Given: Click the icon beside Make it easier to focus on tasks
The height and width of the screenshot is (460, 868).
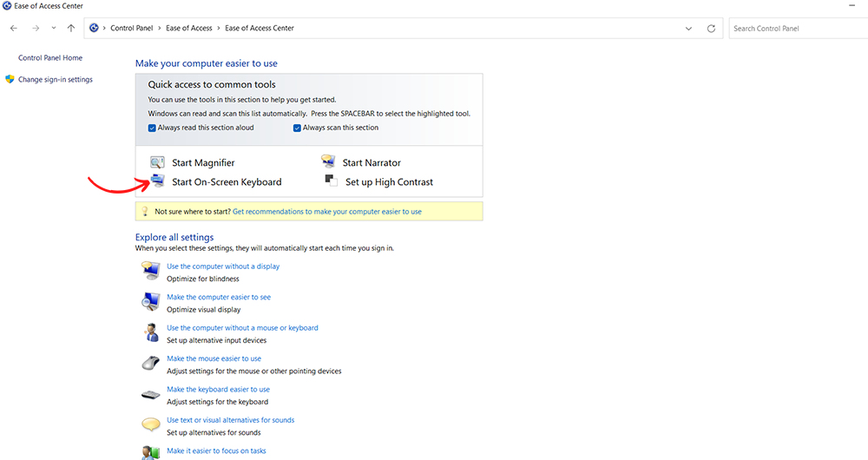Looking at the screenshot, I should [150, 453].
